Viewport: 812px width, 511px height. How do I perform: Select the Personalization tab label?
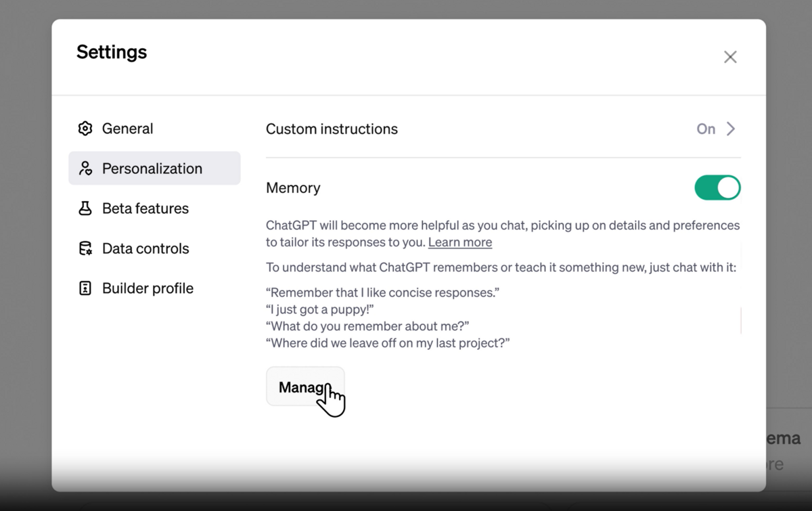click(x=152, y=169)
